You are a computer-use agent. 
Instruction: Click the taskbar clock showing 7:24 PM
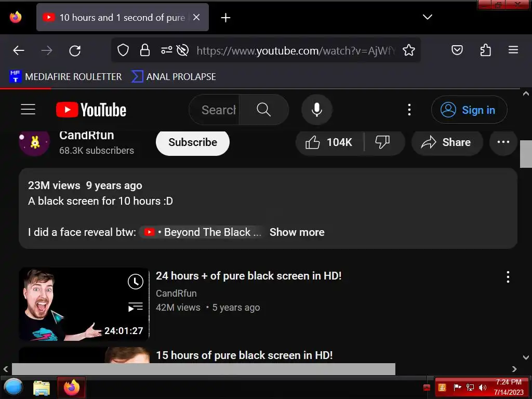click(x=509, y=387)
